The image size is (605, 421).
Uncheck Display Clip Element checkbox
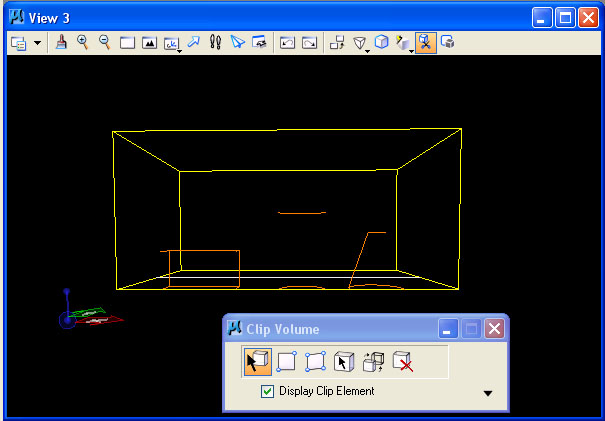point(267,391)
